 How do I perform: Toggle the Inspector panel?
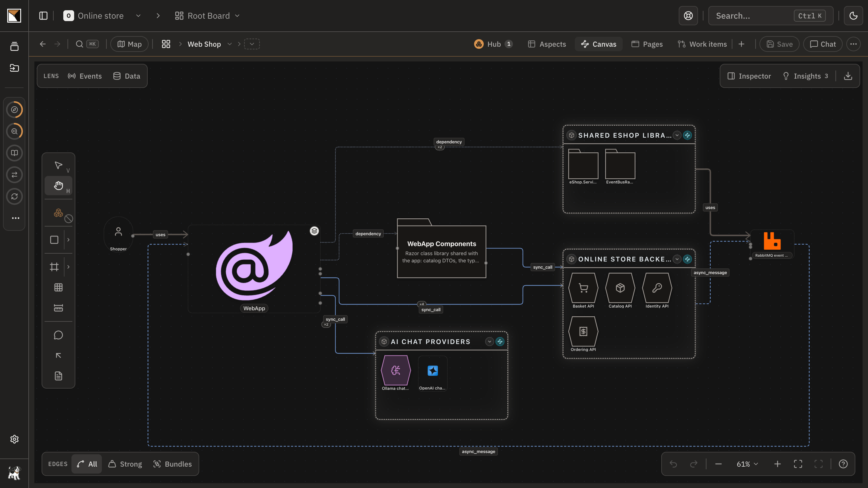pos(749,76)
